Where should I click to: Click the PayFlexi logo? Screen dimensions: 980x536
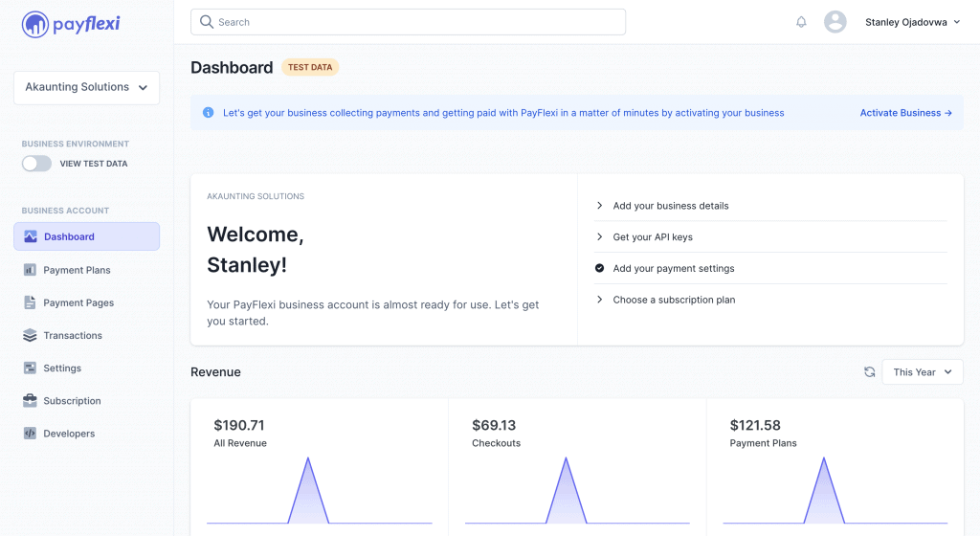tap(71, 24)
